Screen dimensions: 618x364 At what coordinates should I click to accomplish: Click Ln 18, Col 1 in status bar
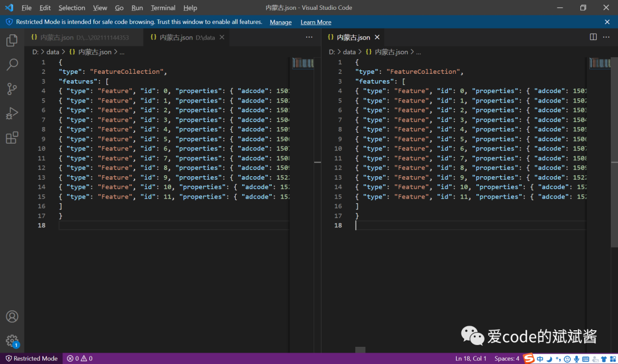point(470,358)
